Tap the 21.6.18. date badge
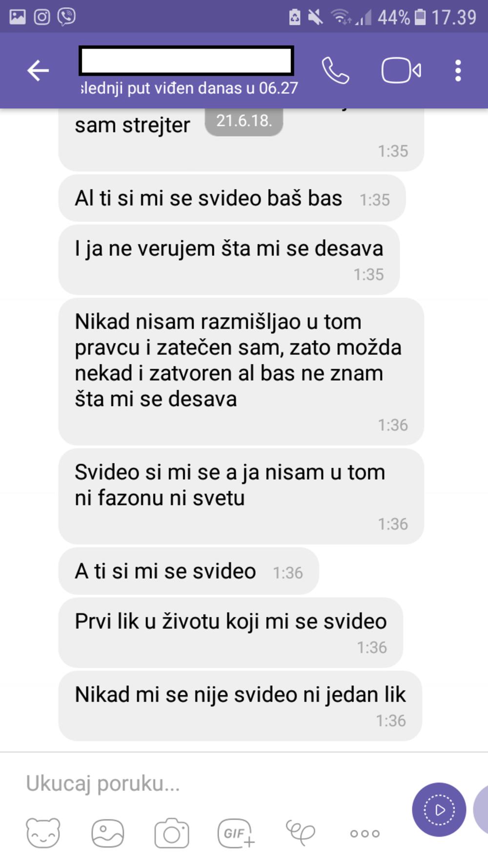The height and width of the screenshot is (868, 488). 244,121
